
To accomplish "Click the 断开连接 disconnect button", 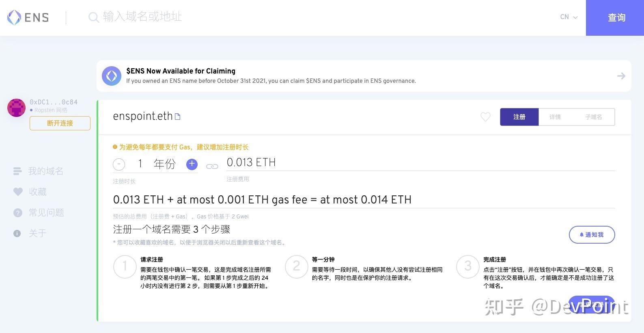I will pyautogui.click(x=60, y=123).
